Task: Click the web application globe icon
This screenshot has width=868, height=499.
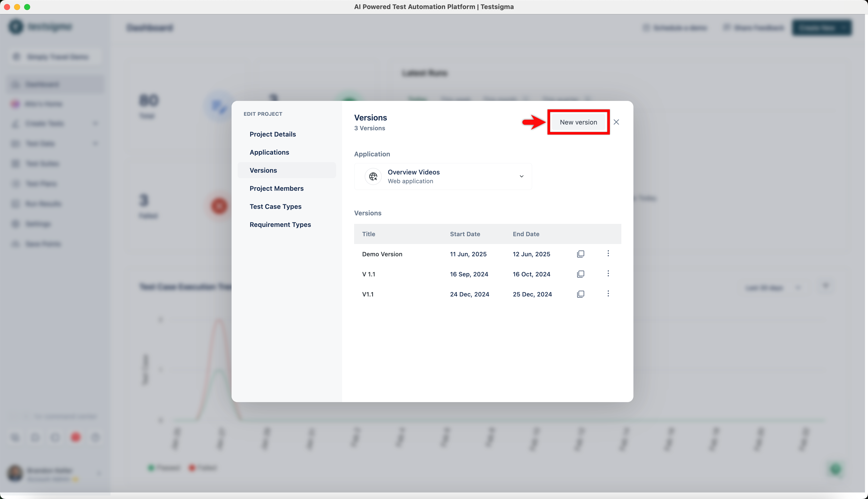Action: tap(373, 176)
